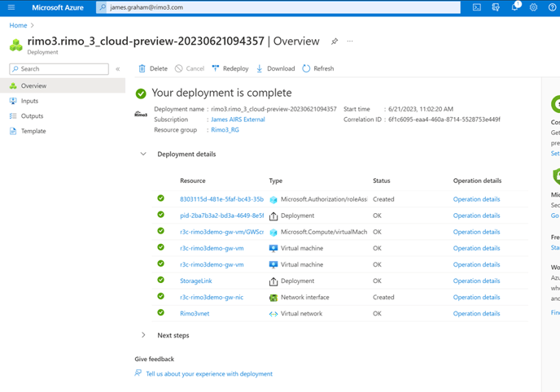
Task: Open the notifications bell
Action: tap(515, 7)
